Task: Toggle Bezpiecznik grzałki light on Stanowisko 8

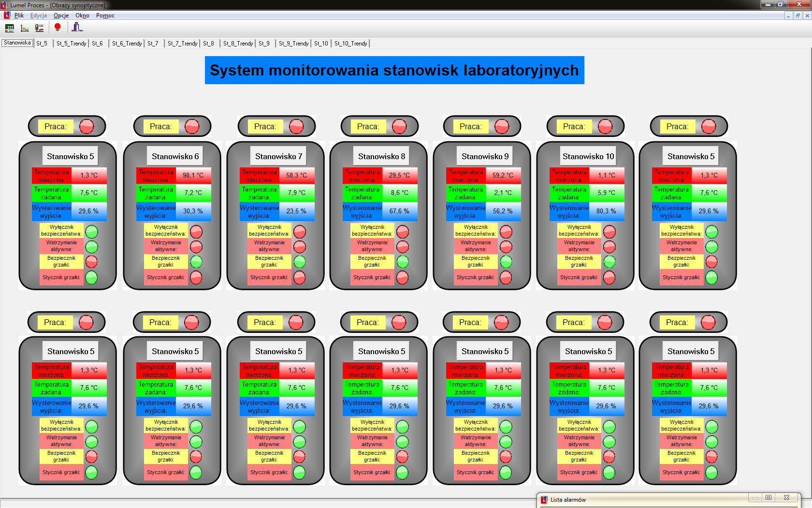Action: [x=403, y=262]
